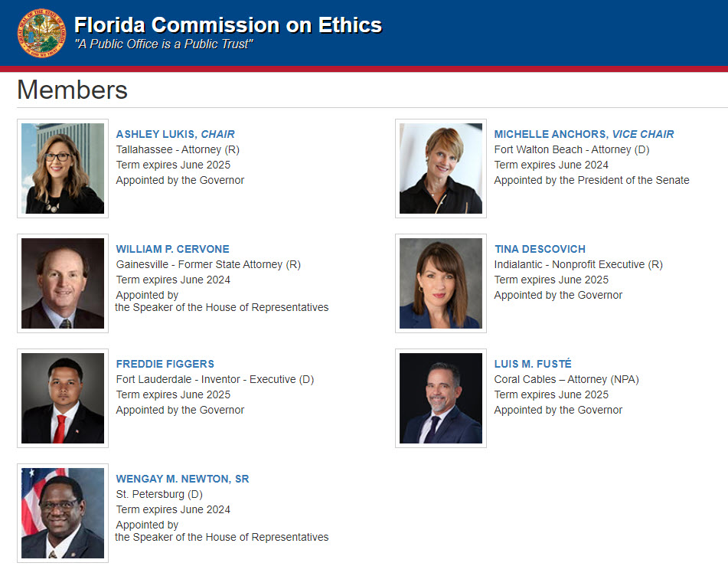This screenshot has width=728, height=576.
Task: Open the Tina Descovich name link
Action: [539, 249]
